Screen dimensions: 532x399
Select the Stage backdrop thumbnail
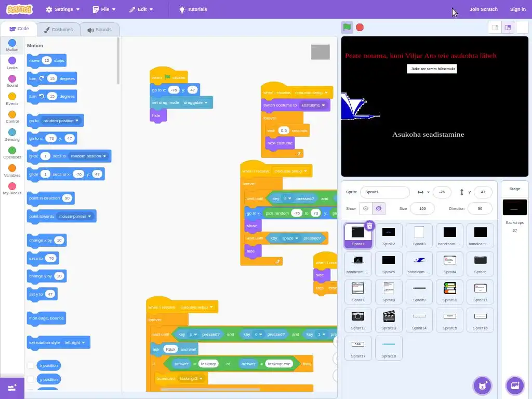pos(514,207)
